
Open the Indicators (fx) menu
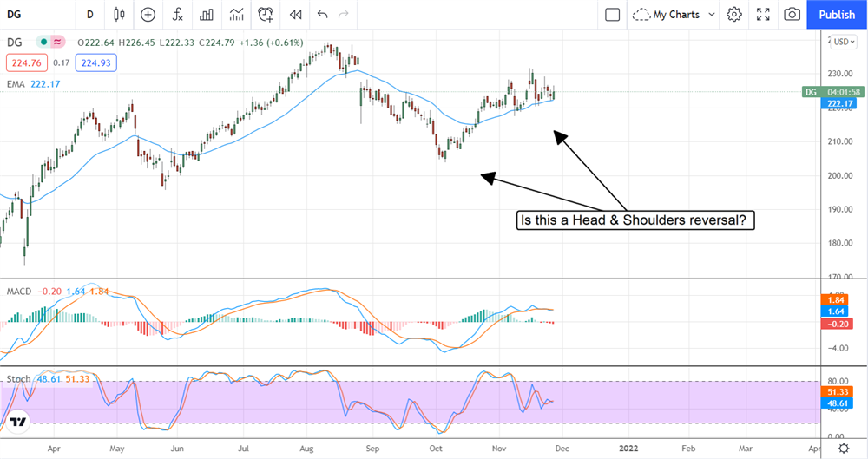[177, 14]
